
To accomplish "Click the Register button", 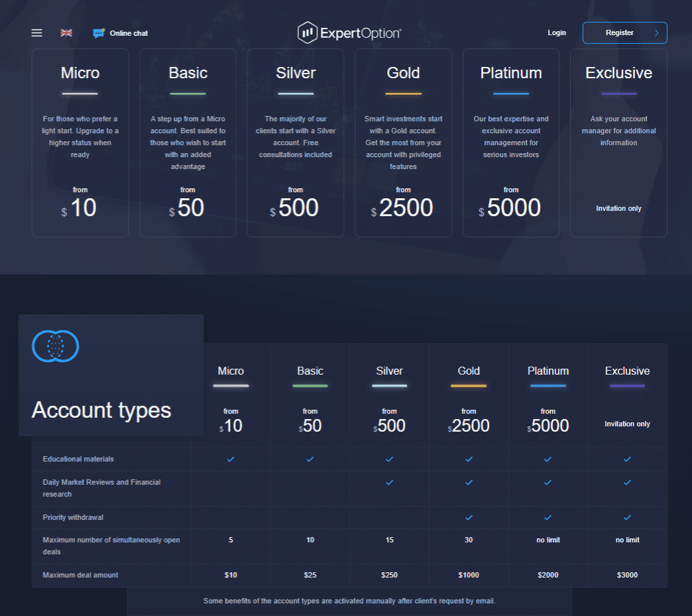I will pyautogui.click(x=619, y=32).
